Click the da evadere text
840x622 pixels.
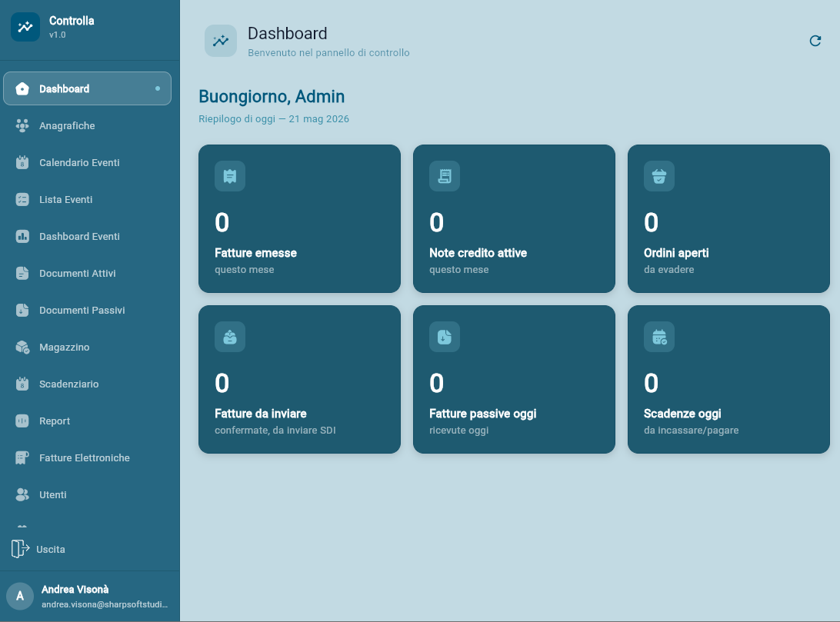pos(668,270)
